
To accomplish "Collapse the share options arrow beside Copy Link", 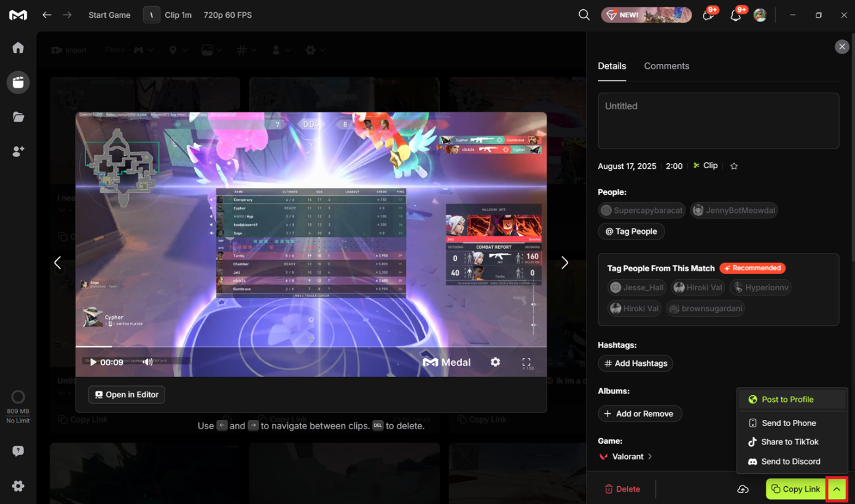I will pyautogui.click(x=837, y=489).
